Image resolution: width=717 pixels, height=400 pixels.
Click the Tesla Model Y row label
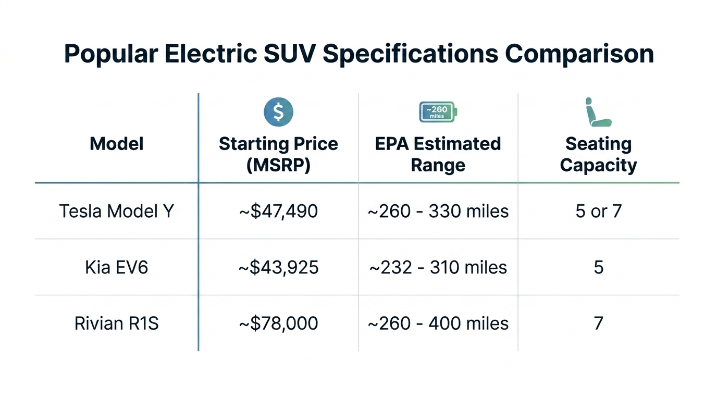pyautogui.click(x=117, y=211)
